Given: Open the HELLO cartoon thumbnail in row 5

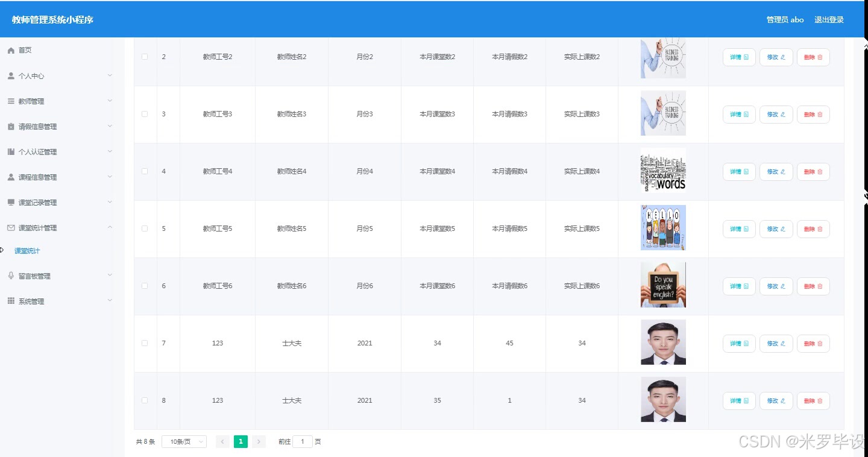Looking at the screenshot, I should tap(663, 227).
